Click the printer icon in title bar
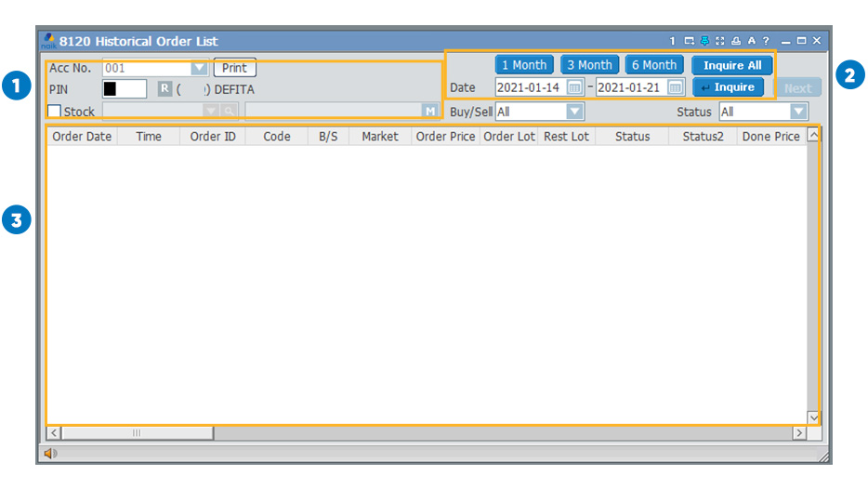This screenshot has height=489, width=868. tap(736, 41)
